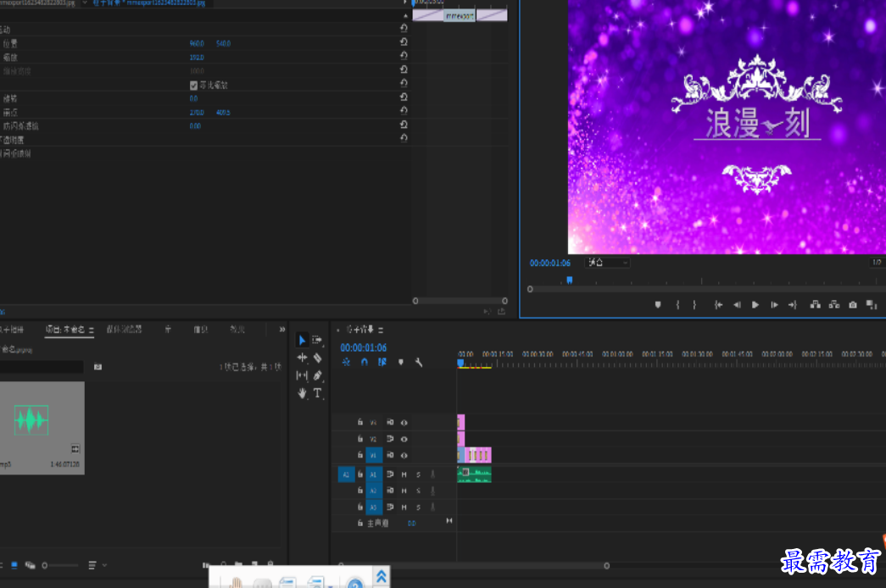The height and width of the screenshot is (588, 886).
Task: Solo the A2 audio track
Action: click(x=418, y=491)
